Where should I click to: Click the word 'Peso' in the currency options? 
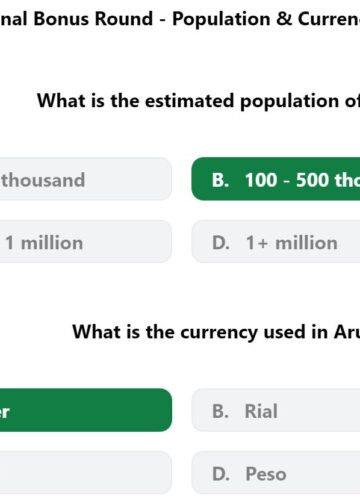click(x=266, y=474)
